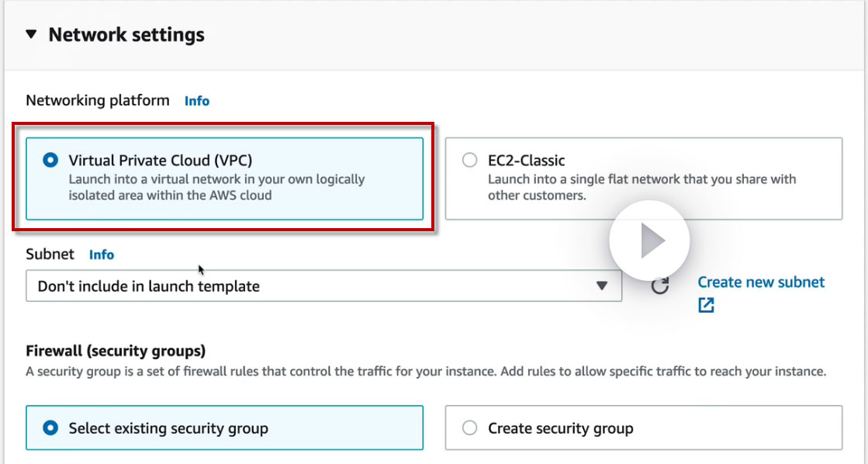The image size is (868, 464).
Task: Select the Create security group radio button
Action: click(x=469, y=428)
